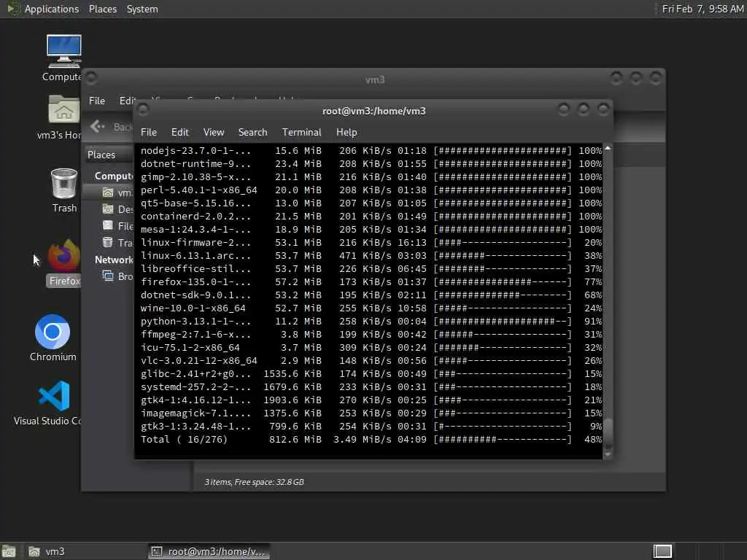Open the terminal File menu
The image size is (747, 560).
coord(149,132)
